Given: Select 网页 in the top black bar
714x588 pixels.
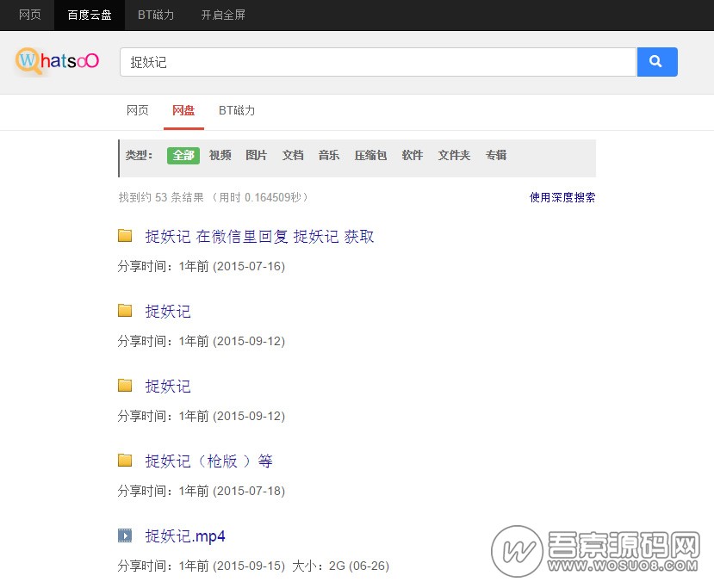Looking at the screenshot, I should coord(30,15).
